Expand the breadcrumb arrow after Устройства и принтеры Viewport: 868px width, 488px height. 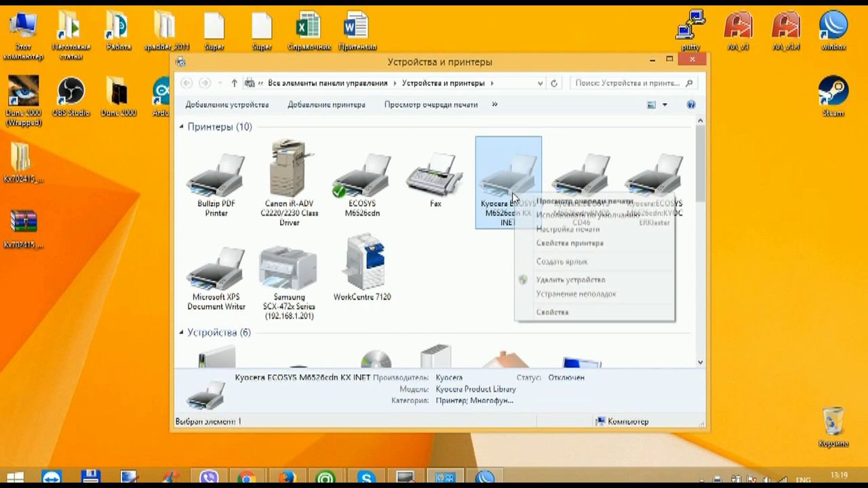(492, 83)
